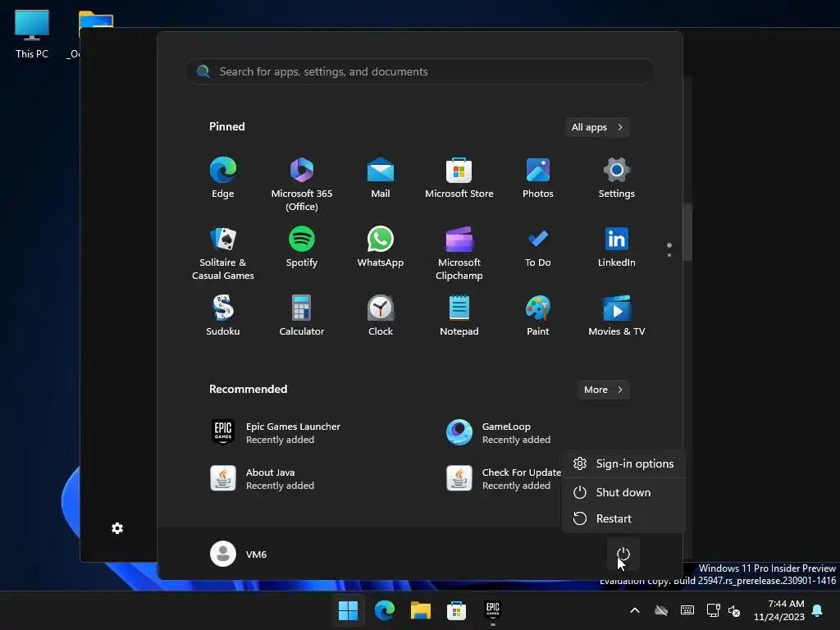840x630 pixels.
Task: Launch LinkedIn
Action: click(617, 248)
